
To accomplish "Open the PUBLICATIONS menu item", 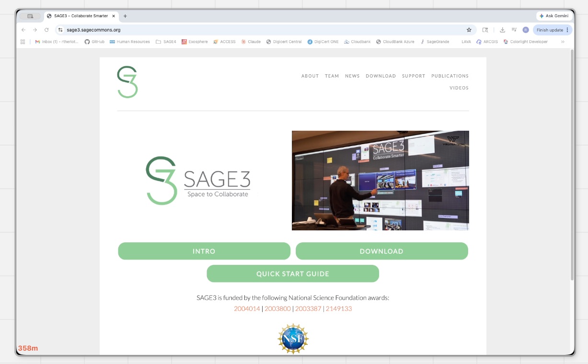I will click(x=450, y=76).
